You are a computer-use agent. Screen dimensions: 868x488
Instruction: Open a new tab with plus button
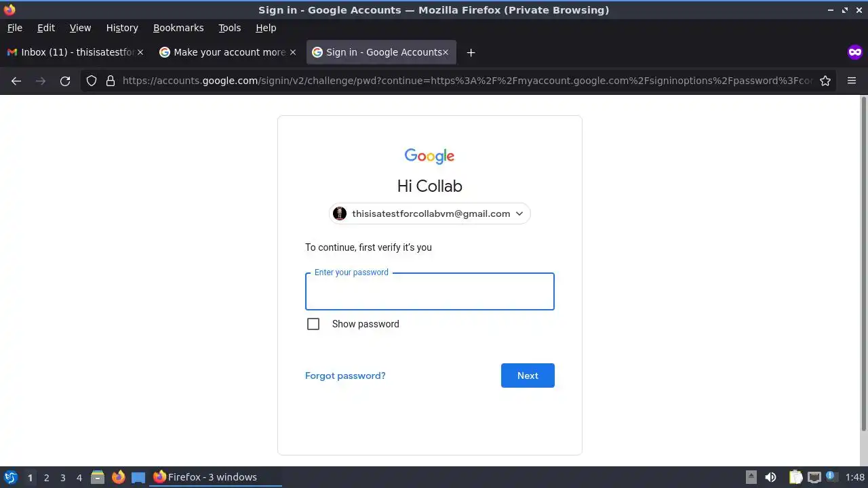coord(471,52)
